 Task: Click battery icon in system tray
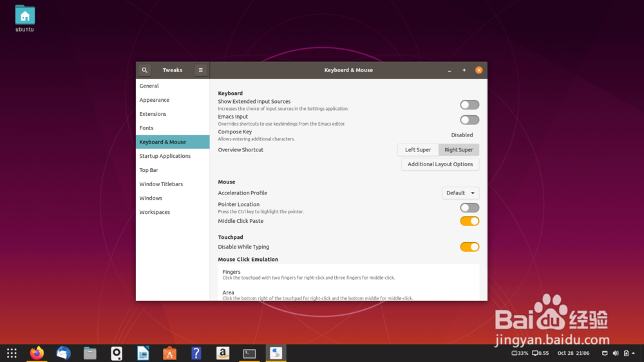626,353
